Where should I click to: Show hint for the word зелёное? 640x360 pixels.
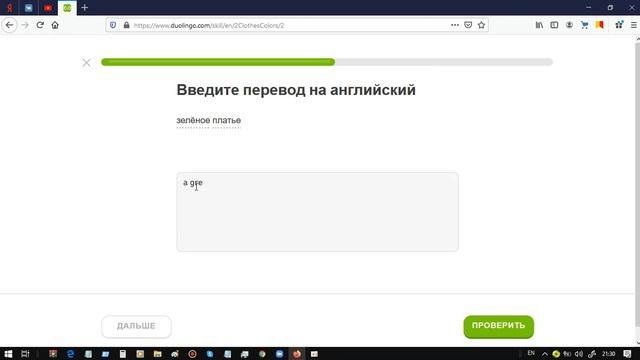[x=192, y=120]
